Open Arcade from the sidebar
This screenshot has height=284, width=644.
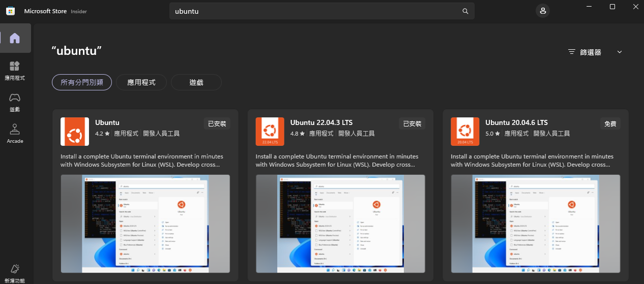pos(15,134)
